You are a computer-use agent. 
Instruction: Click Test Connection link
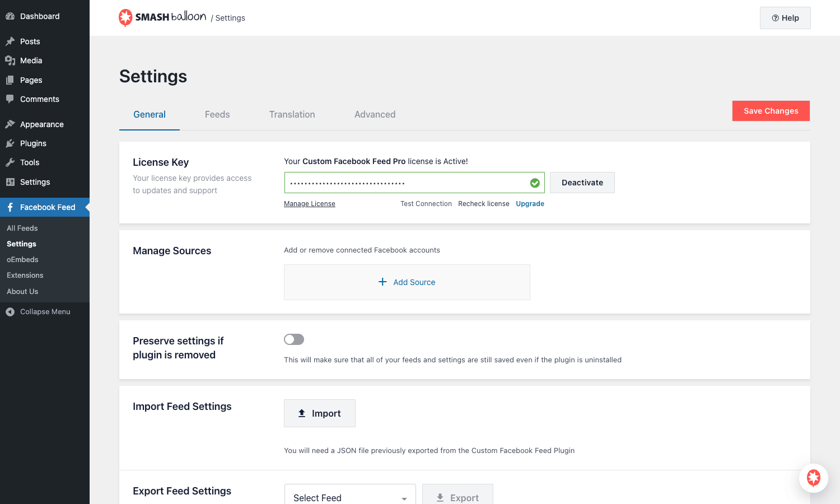426,204
